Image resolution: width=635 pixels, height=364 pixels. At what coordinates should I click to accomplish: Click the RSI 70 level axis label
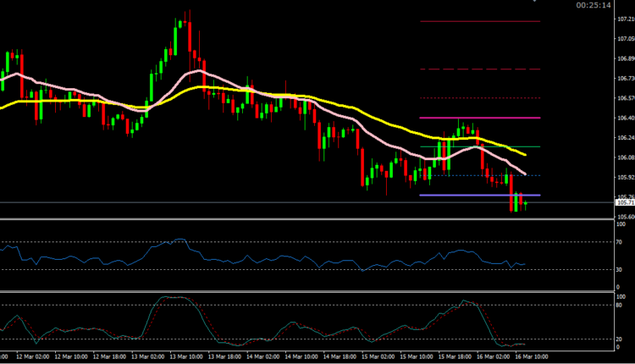622,242
